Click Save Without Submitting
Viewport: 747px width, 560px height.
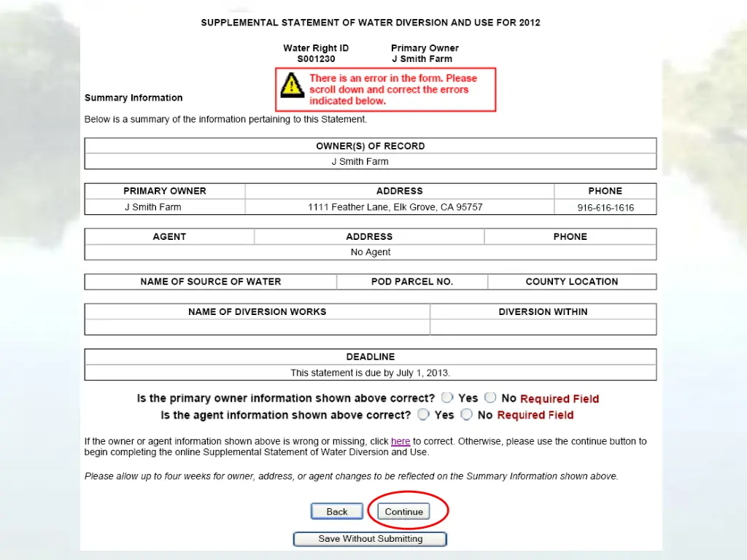pos(370,539)
